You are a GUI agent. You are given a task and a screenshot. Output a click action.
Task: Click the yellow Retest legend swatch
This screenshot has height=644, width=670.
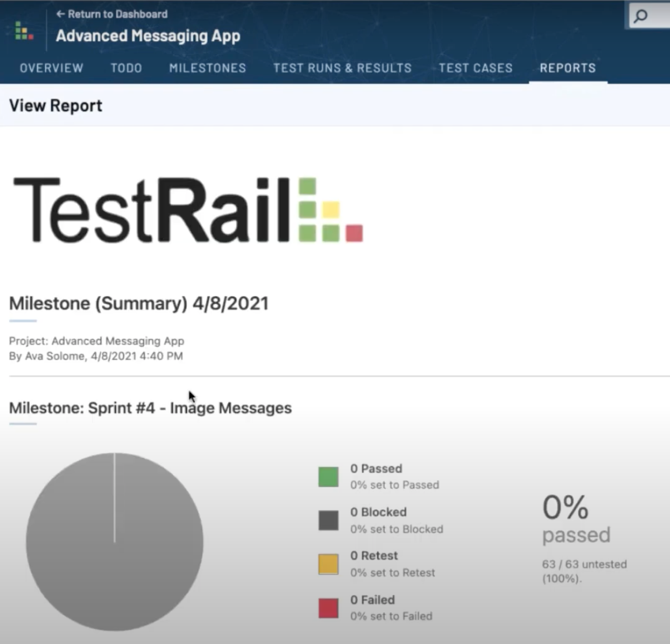328,564
